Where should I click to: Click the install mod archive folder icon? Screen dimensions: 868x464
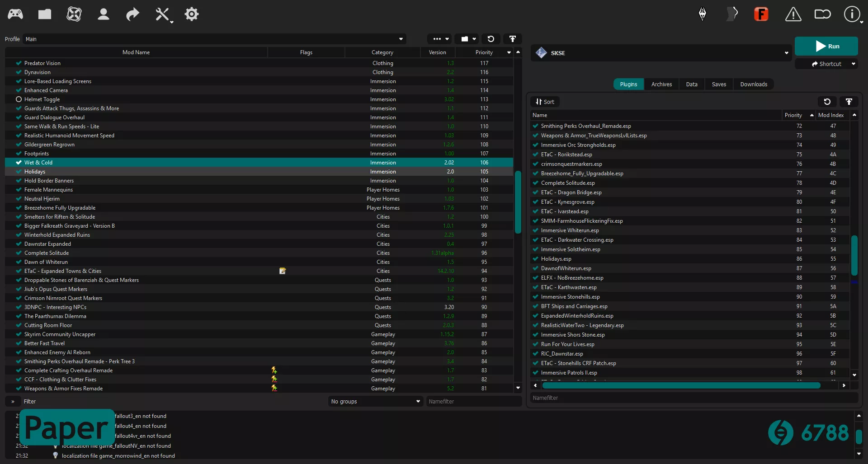pyautogui.click(x=45, y=14)
